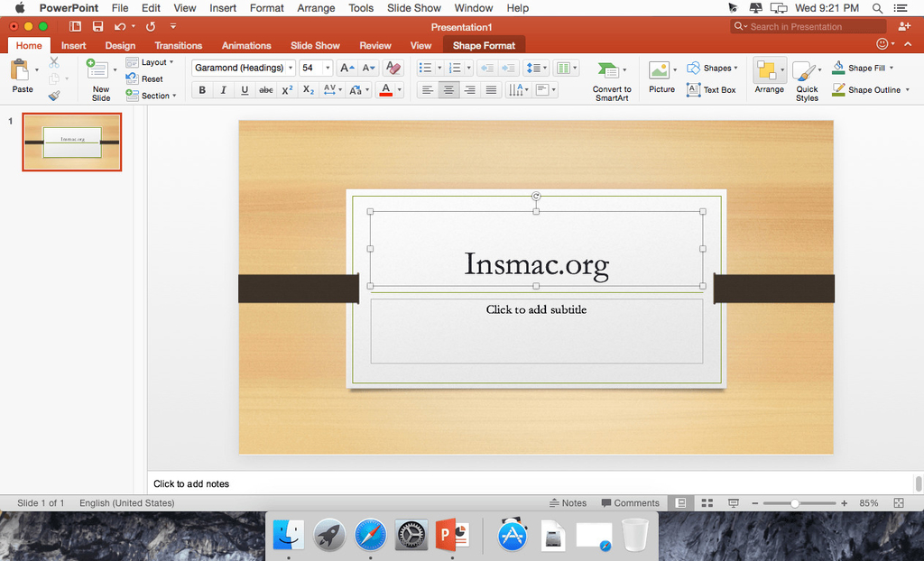Click the Clear Formatting eraser icon
The image size is (924, 561).
tap(393, 68)
